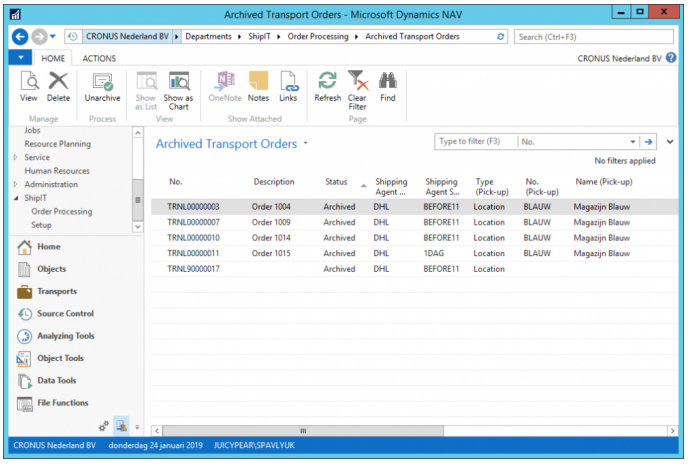Screen dimensions: 688x470
Task: Sort by the Status column header
Action: pyautogui.click(x=336, y=182)
